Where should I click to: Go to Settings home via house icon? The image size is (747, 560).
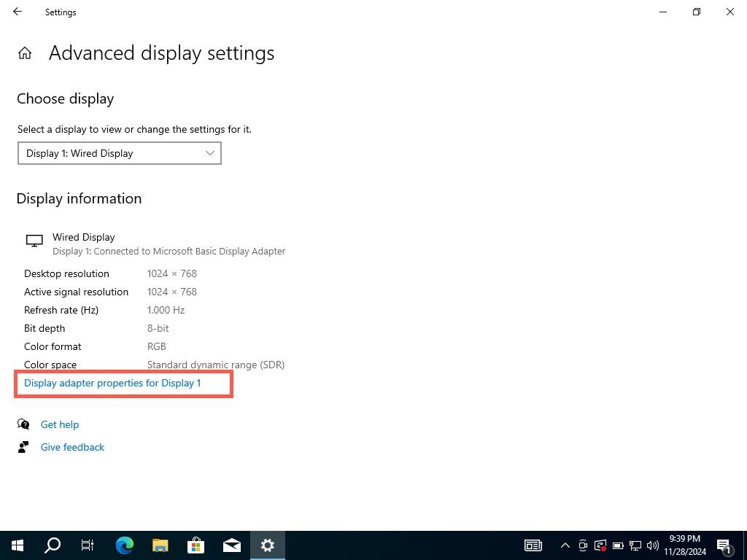(25, 53)
